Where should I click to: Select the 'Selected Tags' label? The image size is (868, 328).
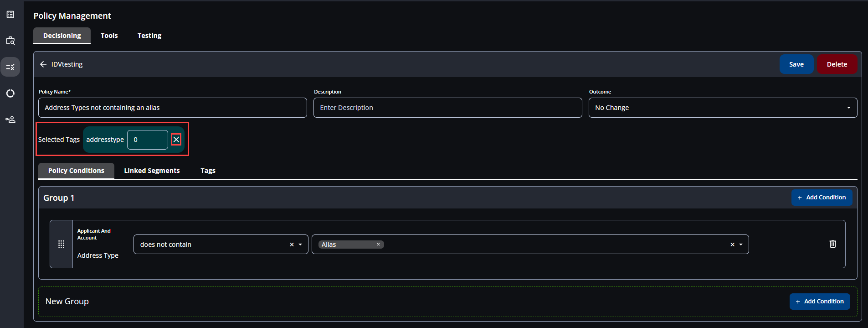point(59,140)
